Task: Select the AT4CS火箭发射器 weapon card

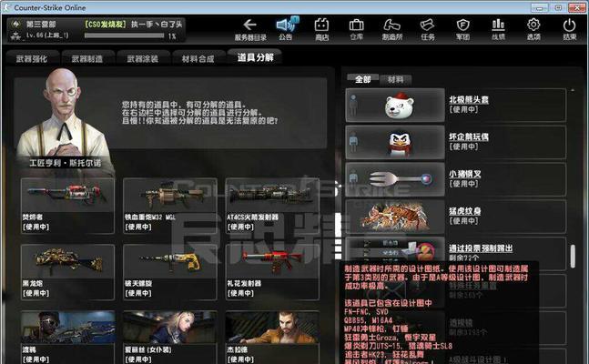Action: tap(272, 206)
